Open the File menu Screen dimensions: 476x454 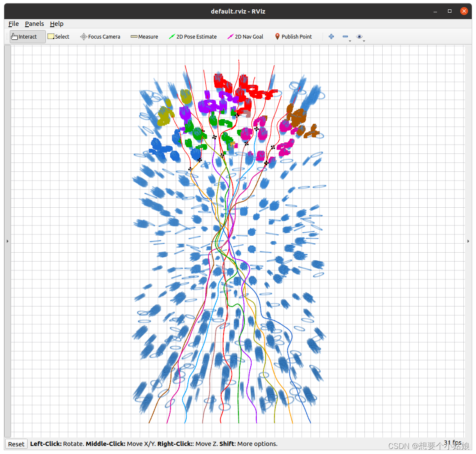pyautogui.click(x=14, y=24)
